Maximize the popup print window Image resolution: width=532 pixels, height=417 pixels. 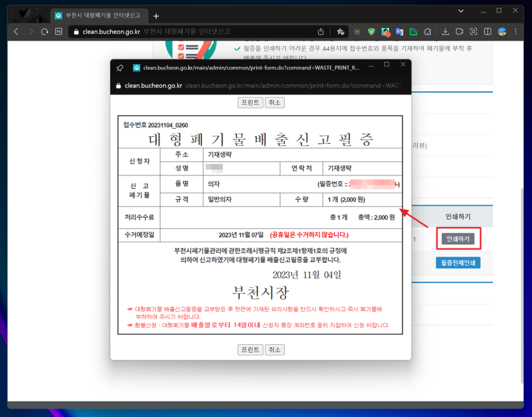pyautogui.click(x=387, y=64)
